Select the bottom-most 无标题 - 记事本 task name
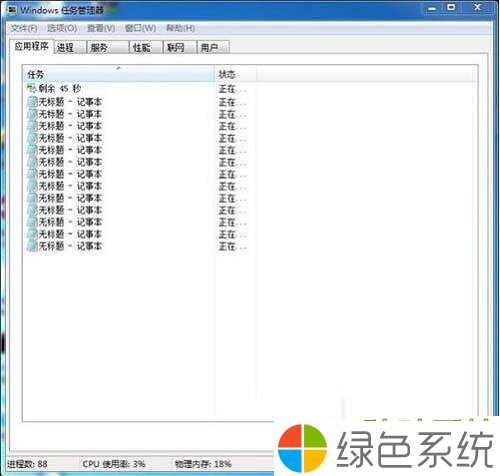 (70, 246)
